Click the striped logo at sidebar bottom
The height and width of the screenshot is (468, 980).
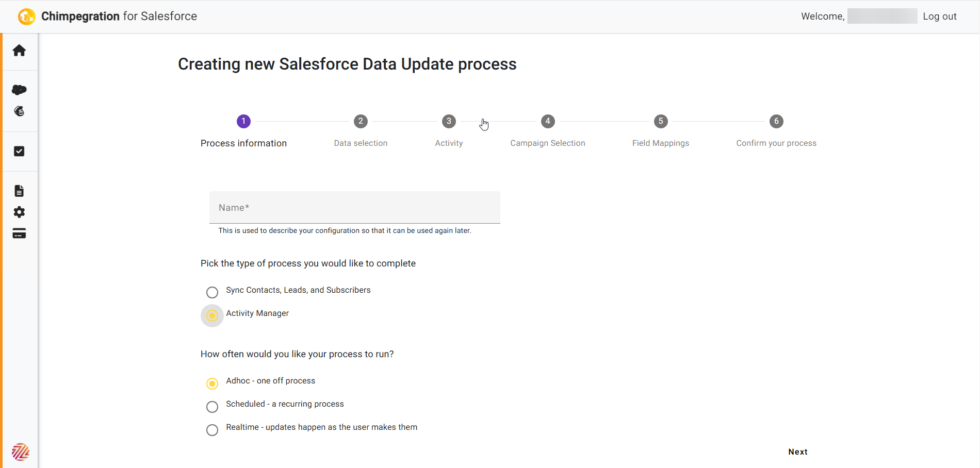point(21,452)
